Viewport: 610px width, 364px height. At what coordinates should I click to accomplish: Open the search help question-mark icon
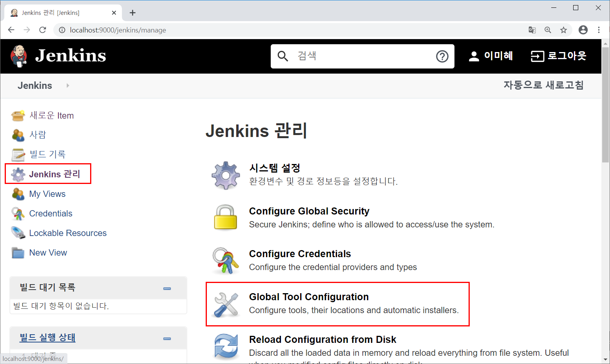click(442, 56)
